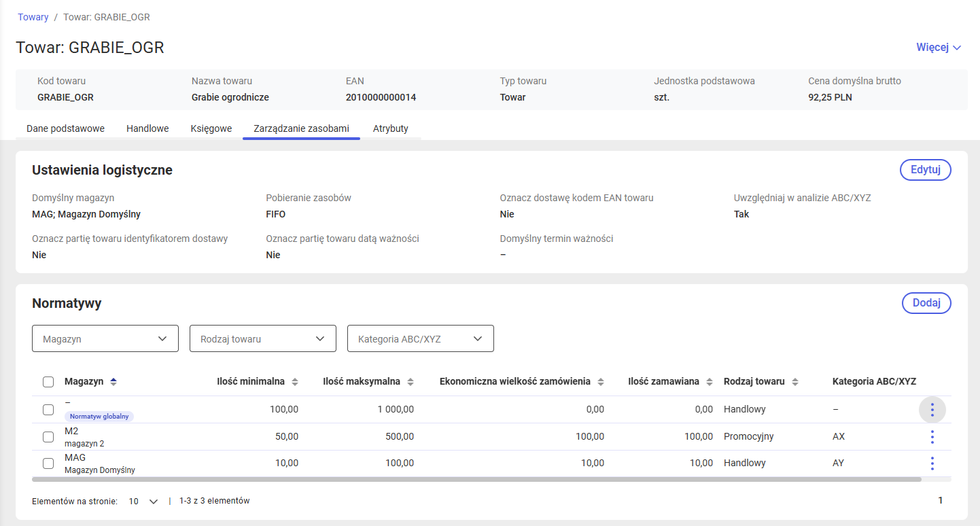The image size is (980, 526).
Task: Switch to the Handlowe tab
Action: [x=147, y=128]
